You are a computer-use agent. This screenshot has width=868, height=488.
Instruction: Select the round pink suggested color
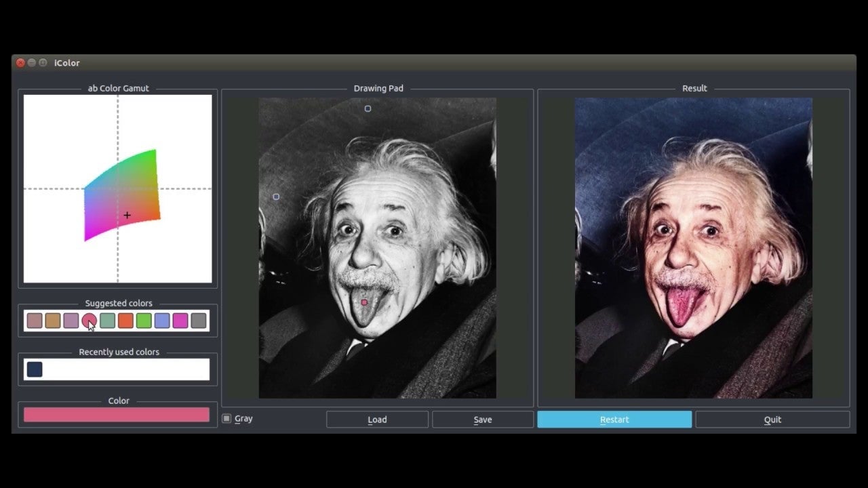tap(89, 321)
